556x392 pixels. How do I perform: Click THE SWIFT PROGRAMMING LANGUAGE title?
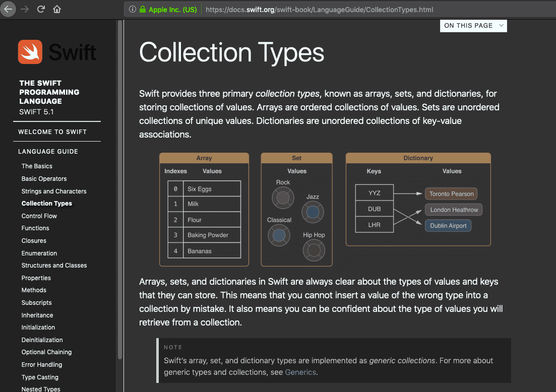(x=49, y=92)
